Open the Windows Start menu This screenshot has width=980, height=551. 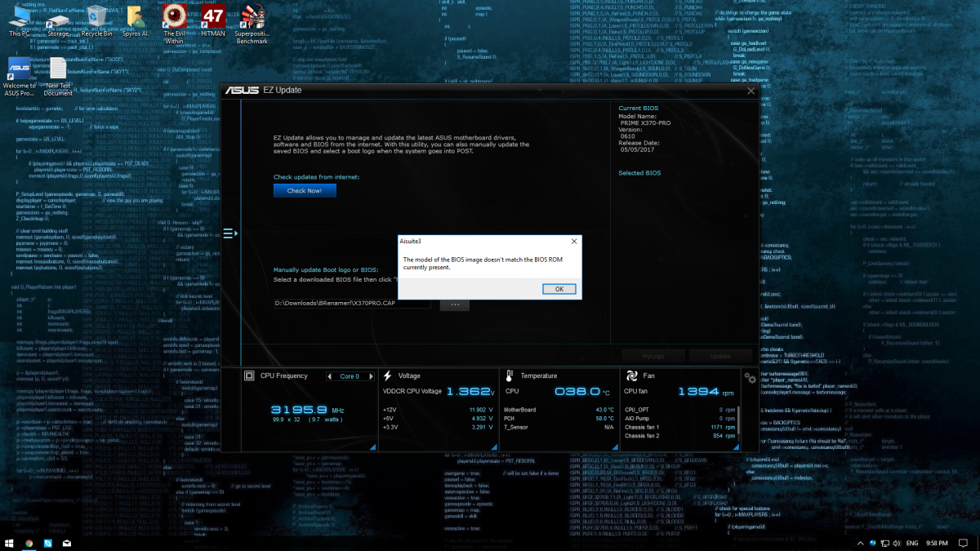[x=10, y=543]
